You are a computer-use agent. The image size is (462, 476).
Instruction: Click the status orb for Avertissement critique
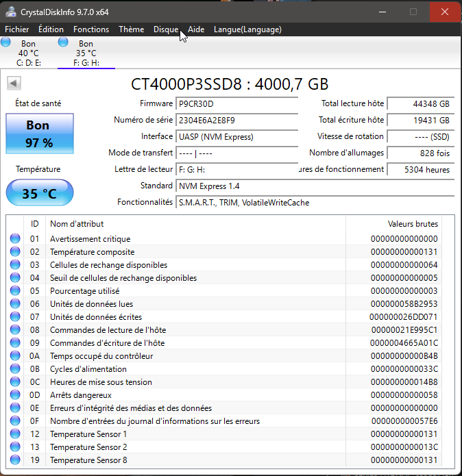(15, 239)
